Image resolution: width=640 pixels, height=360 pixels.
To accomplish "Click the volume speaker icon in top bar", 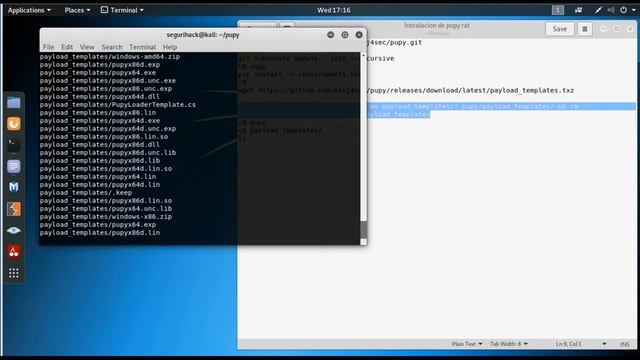I will click(x=611, y=10).
